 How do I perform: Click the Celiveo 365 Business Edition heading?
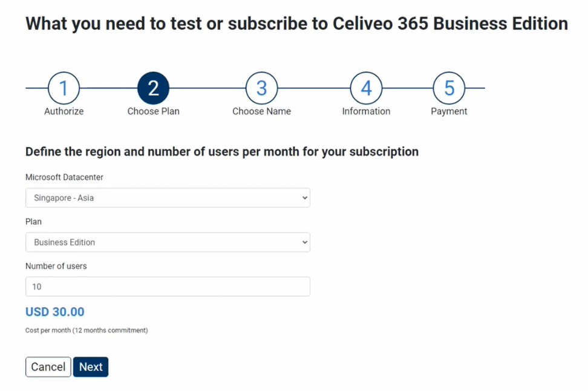(x=296, y=24)
